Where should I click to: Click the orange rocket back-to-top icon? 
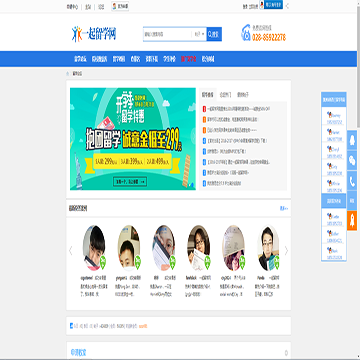click(x=352, y=221)
